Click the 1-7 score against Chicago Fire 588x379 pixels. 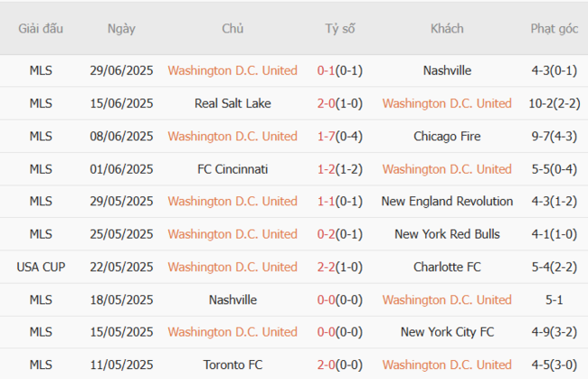coord(327,136)
